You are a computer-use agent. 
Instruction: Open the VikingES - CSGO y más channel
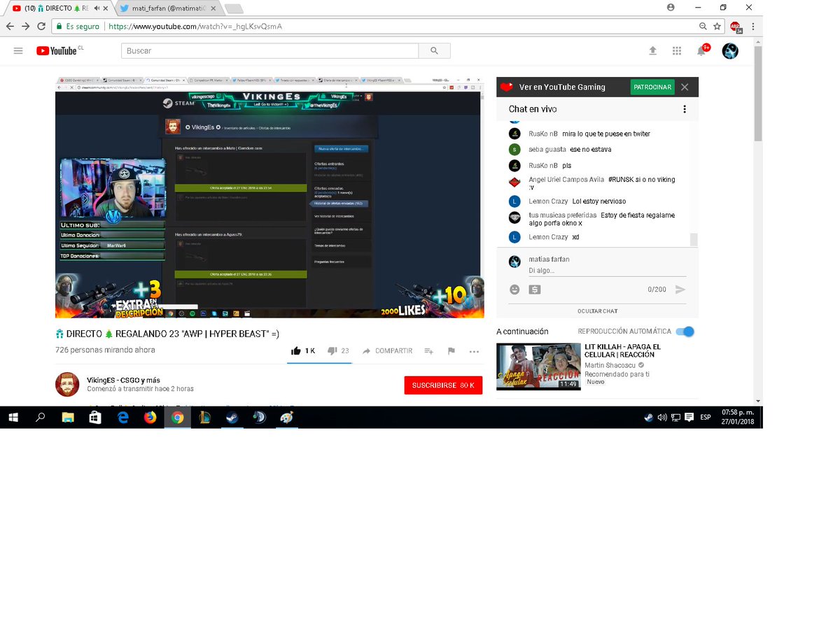123,380
